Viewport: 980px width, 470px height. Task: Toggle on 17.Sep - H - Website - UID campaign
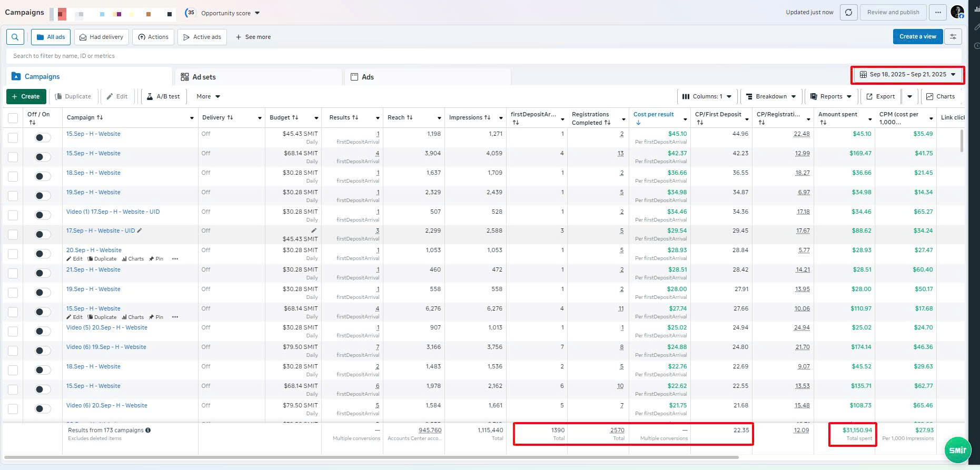tap(43, 234)
